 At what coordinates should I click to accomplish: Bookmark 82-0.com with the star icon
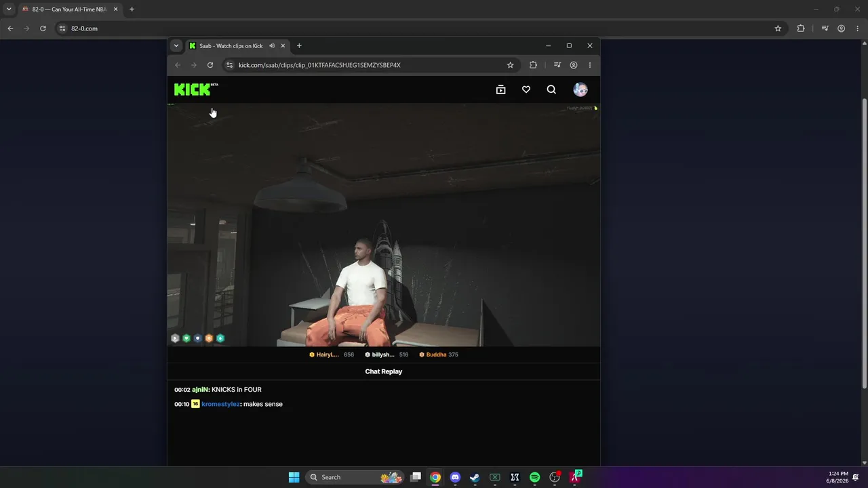tap(778, 28)
